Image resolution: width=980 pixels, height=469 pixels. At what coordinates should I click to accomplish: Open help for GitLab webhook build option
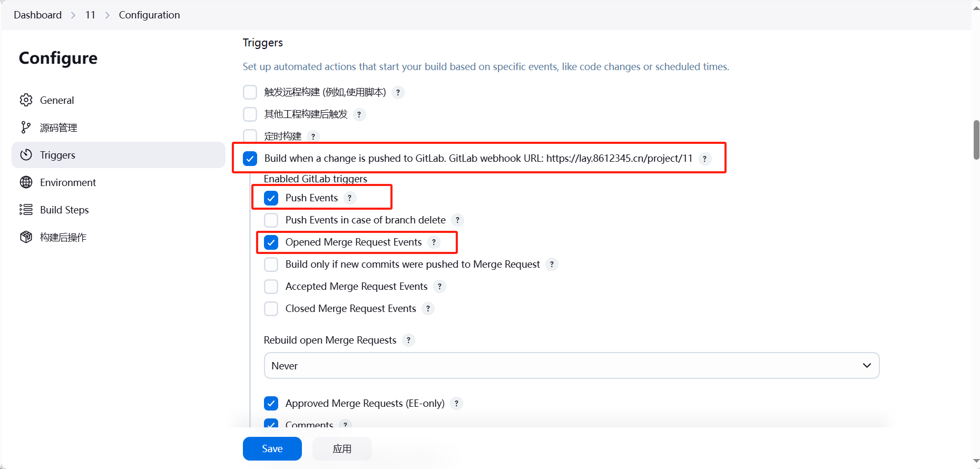(704, 159)
